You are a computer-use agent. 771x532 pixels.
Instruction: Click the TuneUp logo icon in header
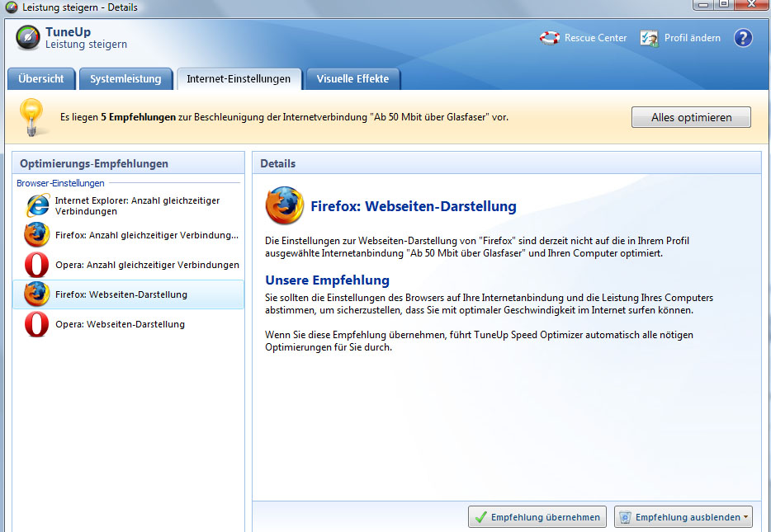tap(28, 39)
